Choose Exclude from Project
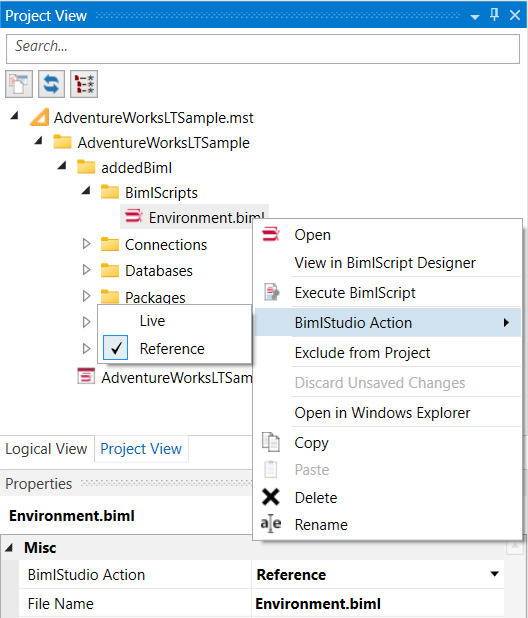 388,352
